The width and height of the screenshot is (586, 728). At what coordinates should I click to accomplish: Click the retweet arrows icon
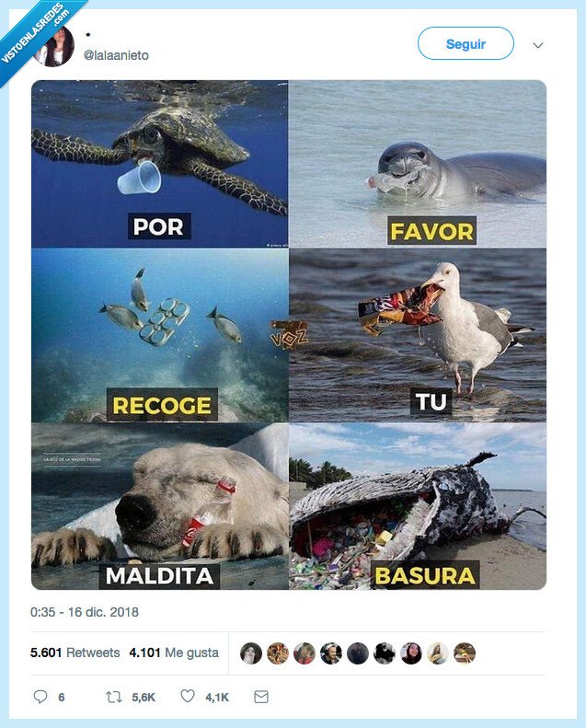114,697
